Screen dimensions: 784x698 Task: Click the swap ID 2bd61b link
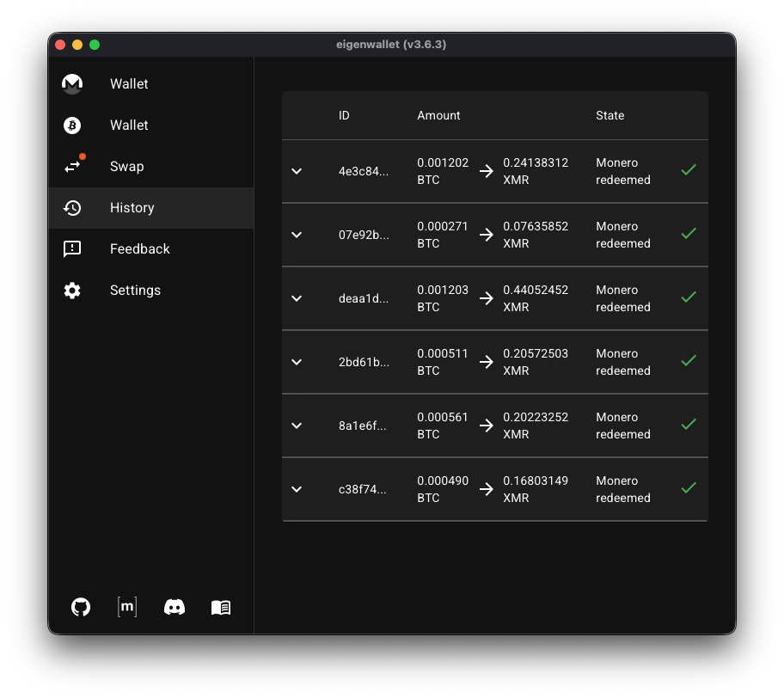[x=364, y=362]
